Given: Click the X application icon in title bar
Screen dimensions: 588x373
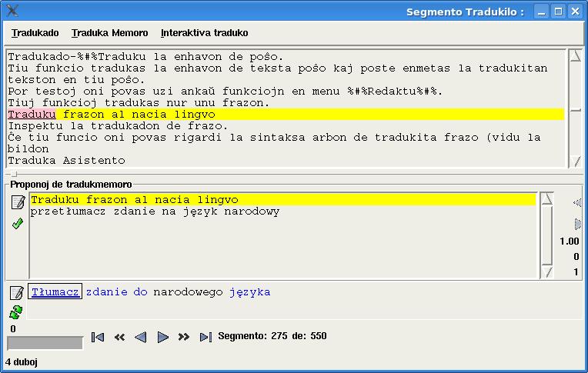Looking at the screenshot, I should pos(12,11).
